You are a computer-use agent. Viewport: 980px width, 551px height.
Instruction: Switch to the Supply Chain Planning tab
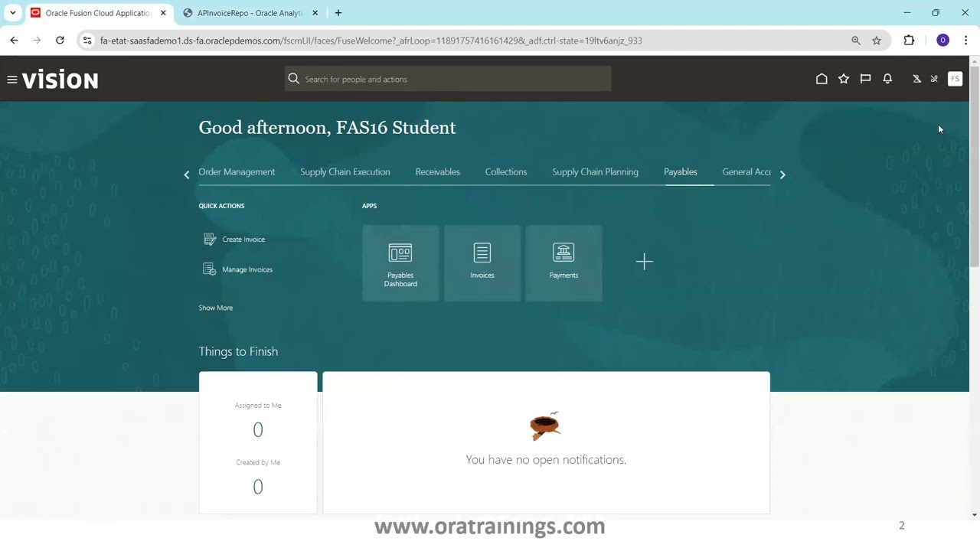click(x=596, y=172)
